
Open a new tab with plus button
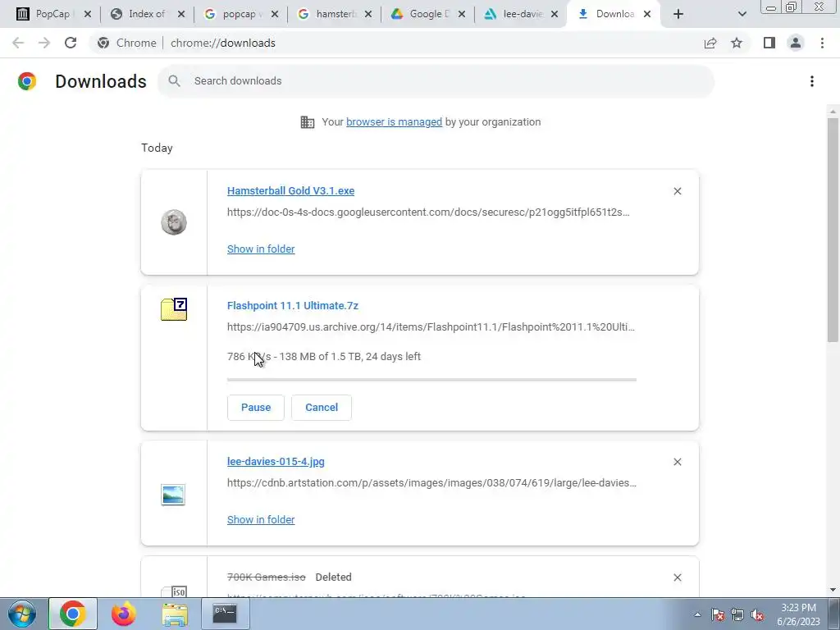point(678,14)
